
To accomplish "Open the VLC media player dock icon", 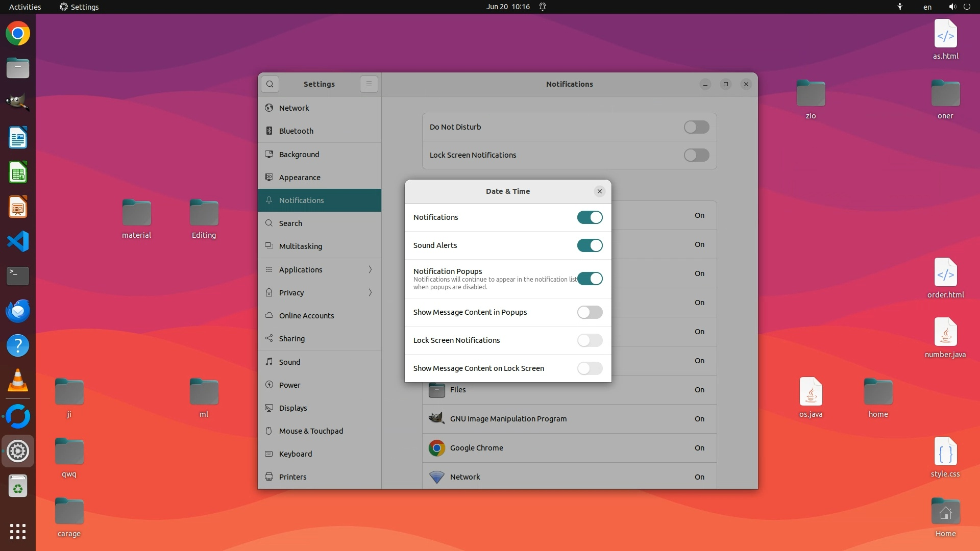I will click(x=18, y=380).
